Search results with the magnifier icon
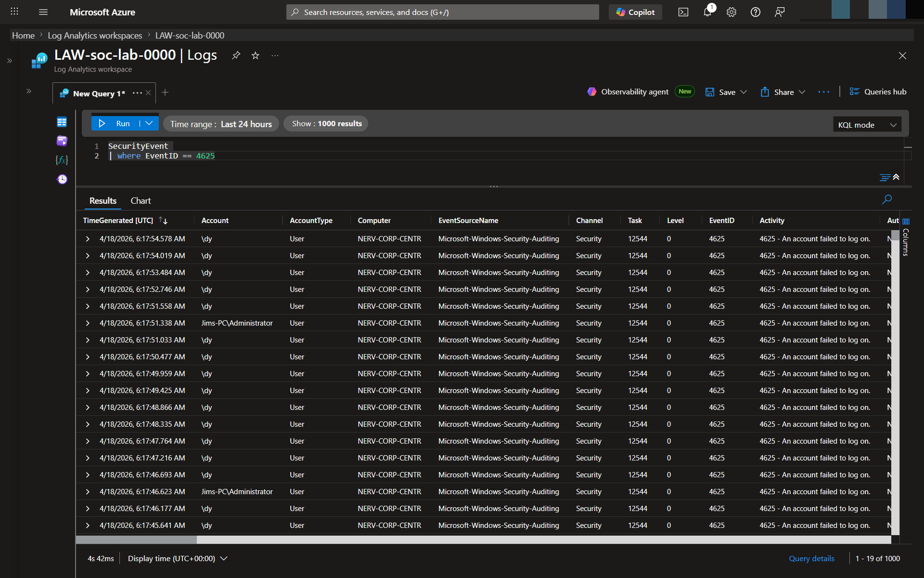 (x=886, y=199)
